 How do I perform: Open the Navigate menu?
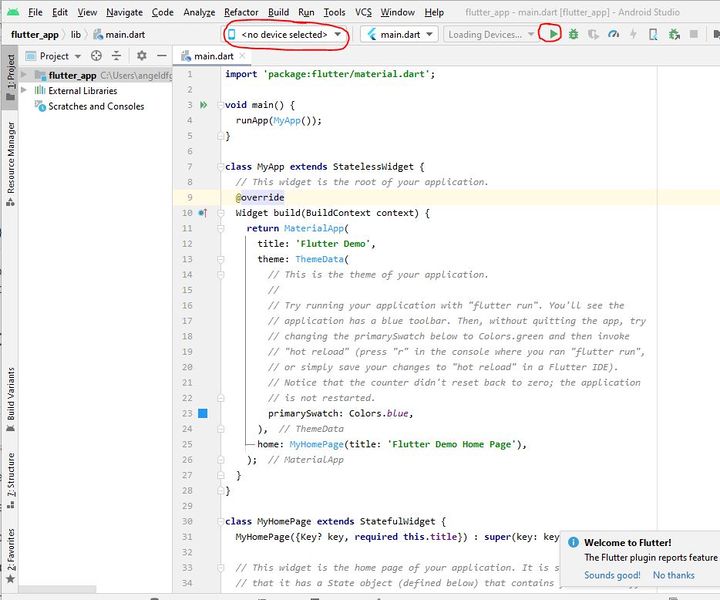pos(124,12)
